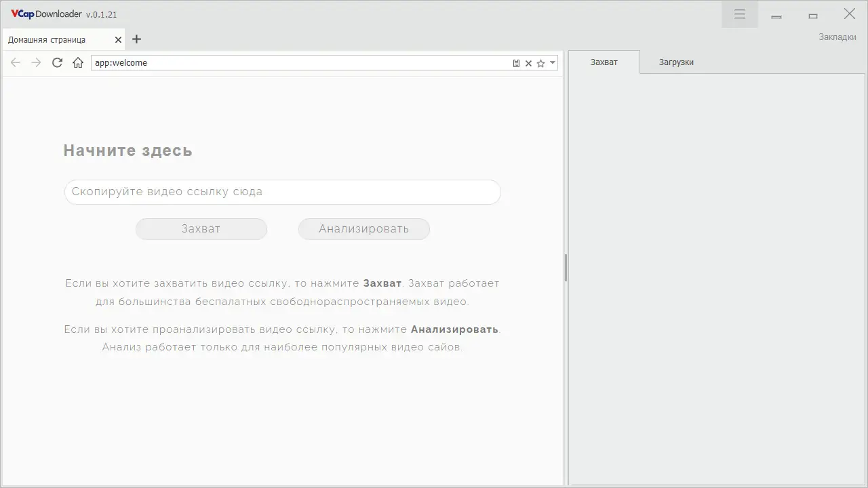Switch to the Захват tab
Screen dimensions: 868x488
604,62
